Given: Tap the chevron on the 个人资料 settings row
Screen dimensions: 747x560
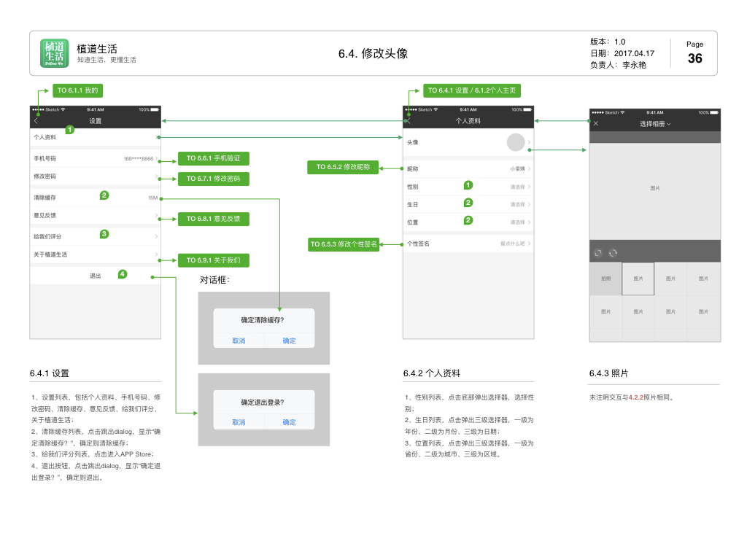Looking at the screenshot, I should 156,137.
